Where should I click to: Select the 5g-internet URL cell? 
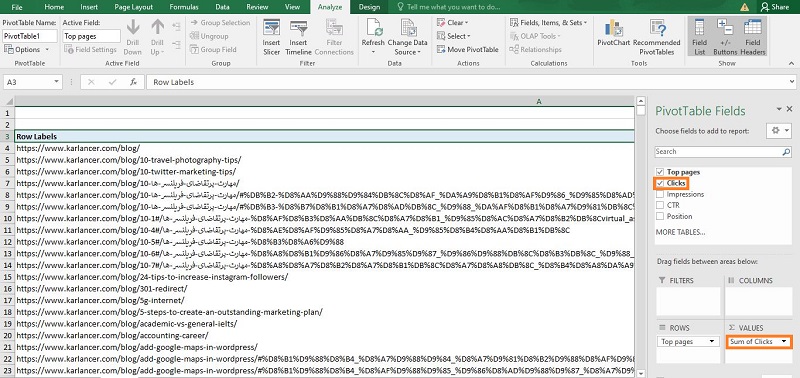(324, 300)
